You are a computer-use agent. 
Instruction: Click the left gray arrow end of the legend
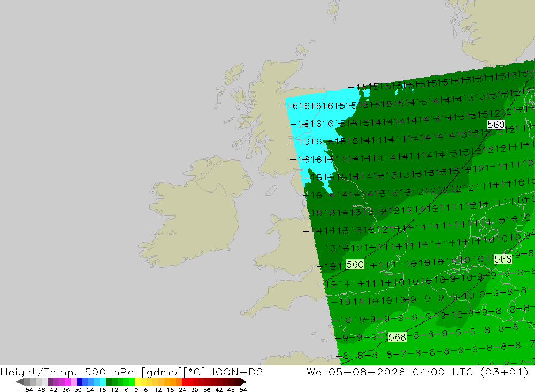19,382
